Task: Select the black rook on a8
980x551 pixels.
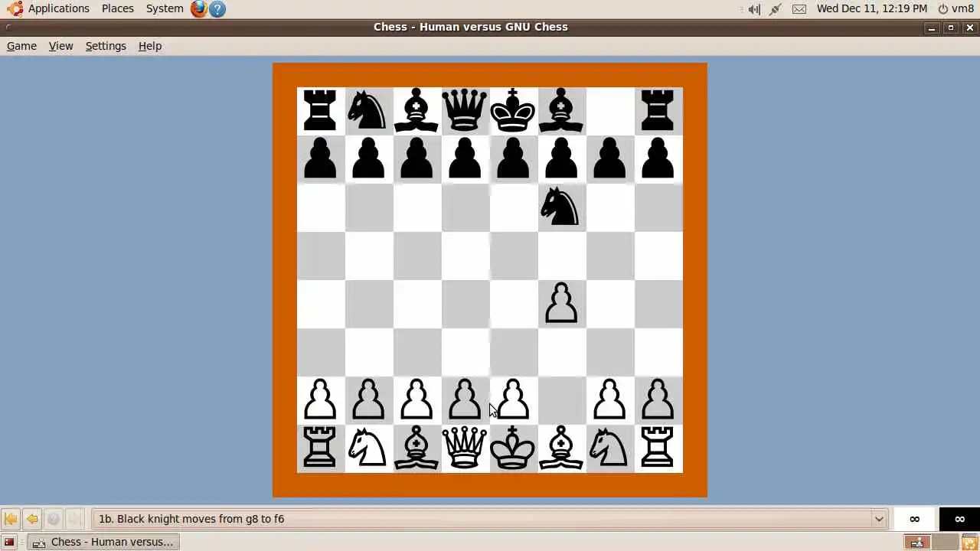Action: [x=320, y=111]
